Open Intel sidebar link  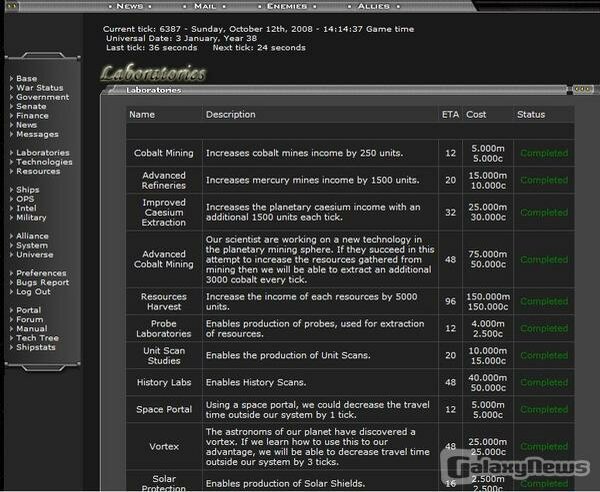click(x=26, y=208)
